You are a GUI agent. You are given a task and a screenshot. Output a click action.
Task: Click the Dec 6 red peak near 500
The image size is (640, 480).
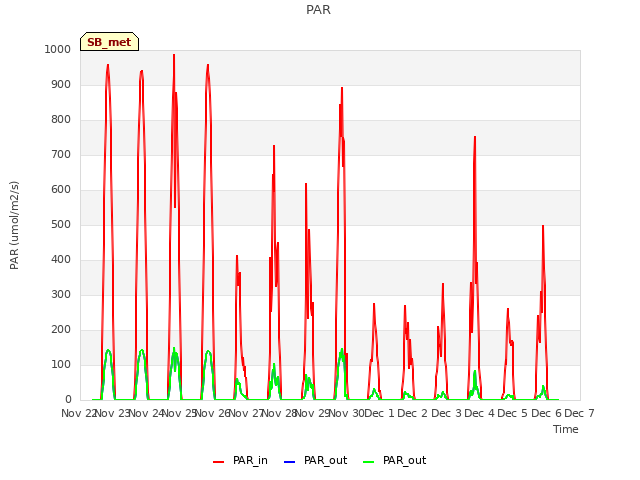[x=543, y=226]
